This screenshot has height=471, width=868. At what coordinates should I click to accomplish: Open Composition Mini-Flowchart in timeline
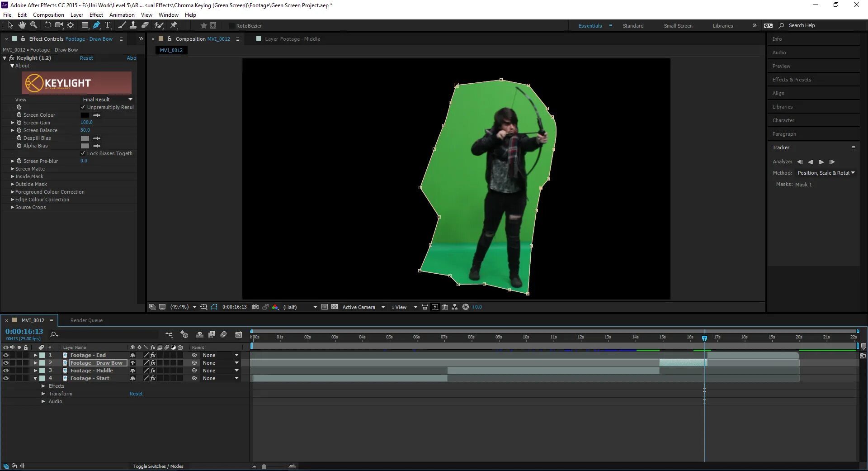point(169,335)
